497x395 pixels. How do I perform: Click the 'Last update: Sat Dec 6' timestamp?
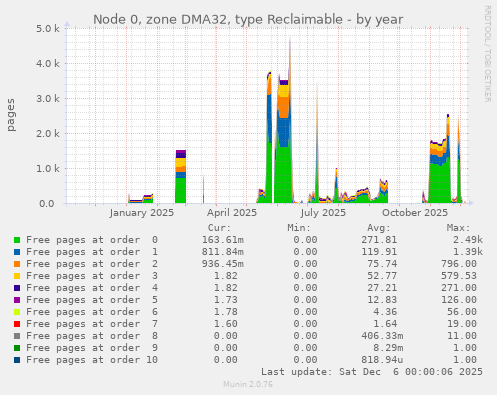click(372, 372)
